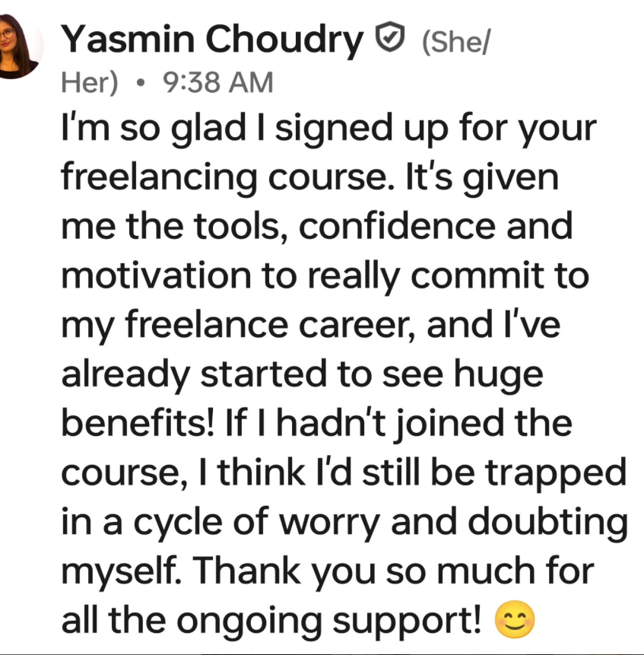Viewport: 644px width, 655px height.
Task: Click the bullet separator before the timestamp
Action: [x=140, y=82]
